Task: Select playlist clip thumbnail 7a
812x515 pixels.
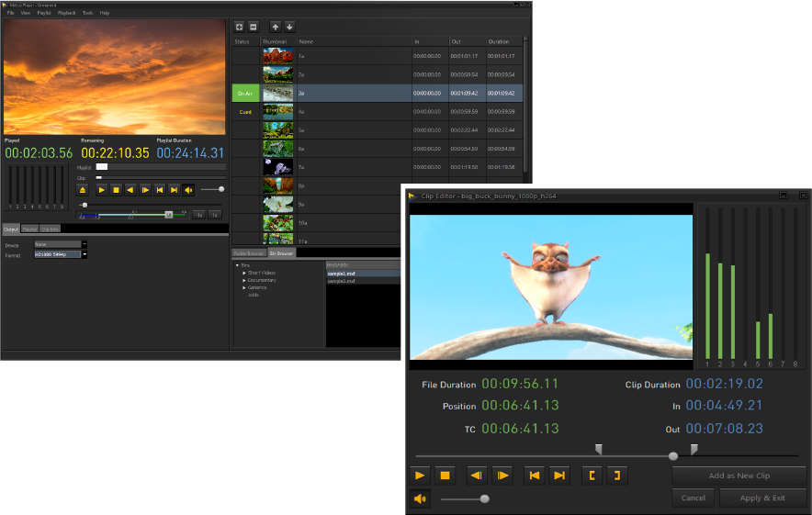Action: pos(278,167)
